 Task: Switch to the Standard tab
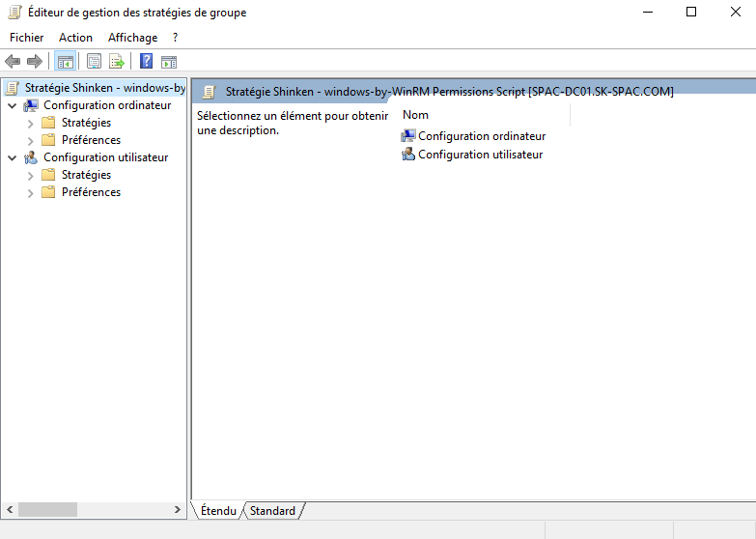click(x=272, y=511)
